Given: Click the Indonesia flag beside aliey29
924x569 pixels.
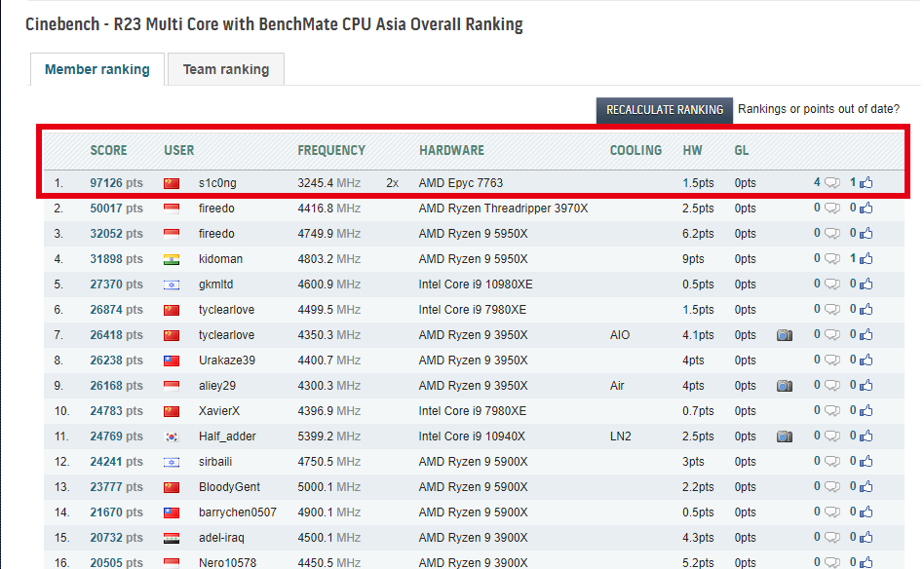Looking at the screenshot, I should (172, 386).
